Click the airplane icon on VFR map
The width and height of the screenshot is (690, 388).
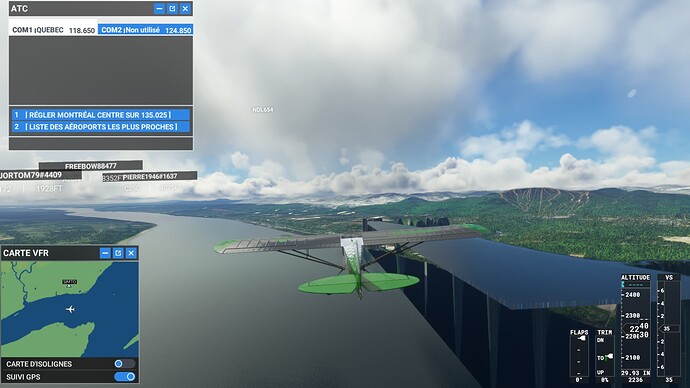pos(70,309)
